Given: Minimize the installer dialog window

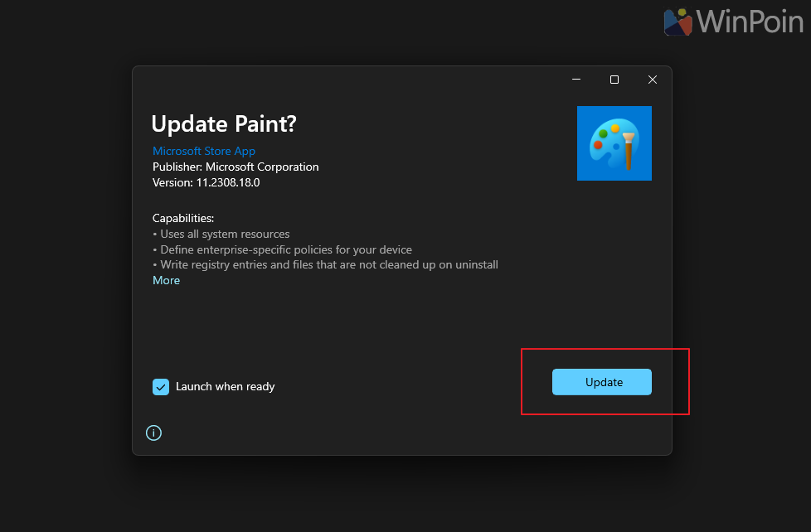Looking at the screenshot, I should [576, 80].
